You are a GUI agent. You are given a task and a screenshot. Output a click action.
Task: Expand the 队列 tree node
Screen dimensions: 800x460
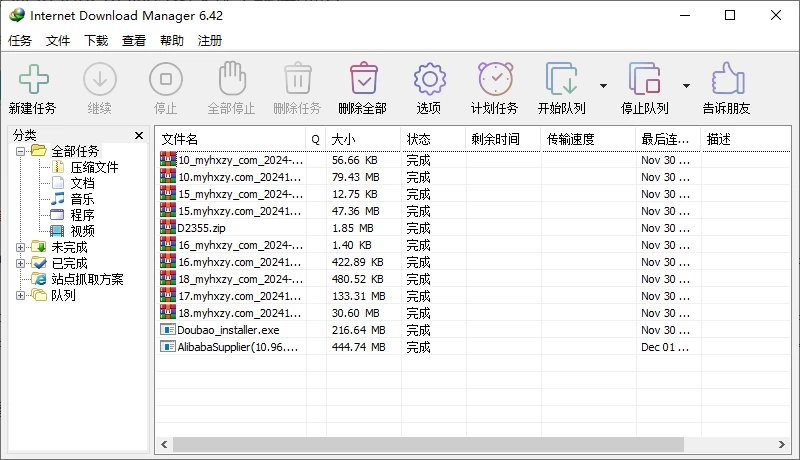pos(21,295)
